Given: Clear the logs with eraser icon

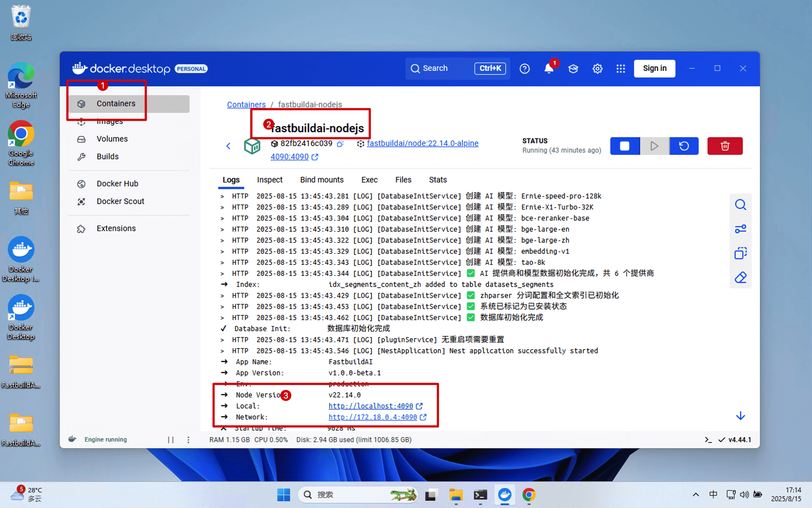Looking at the screenshot, I should click(740, 277).
